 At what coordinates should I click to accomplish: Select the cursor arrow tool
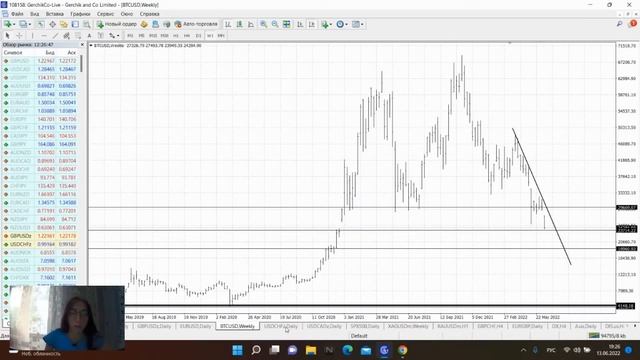click(7, 36)
